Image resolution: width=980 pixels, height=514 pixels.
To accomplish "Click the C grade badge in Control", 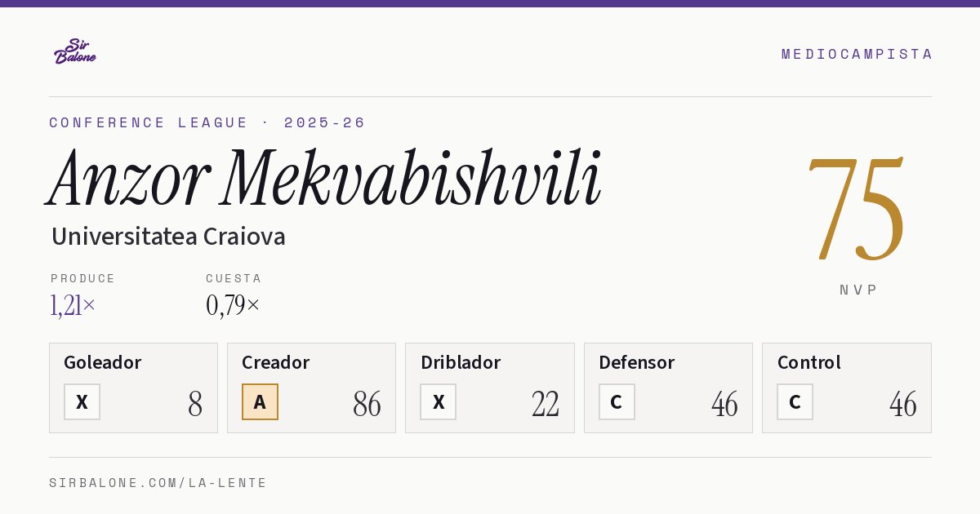I will pos(795,402).
